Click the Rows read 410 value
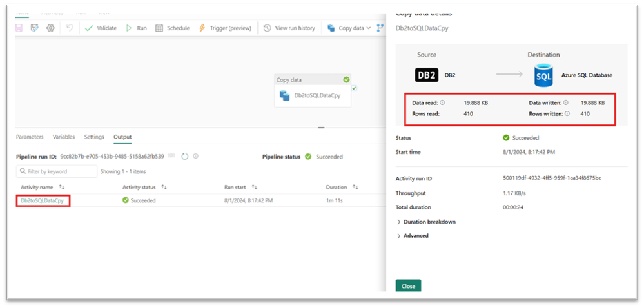The height and width of the screenshot is (308, 644). pos(468,114)
